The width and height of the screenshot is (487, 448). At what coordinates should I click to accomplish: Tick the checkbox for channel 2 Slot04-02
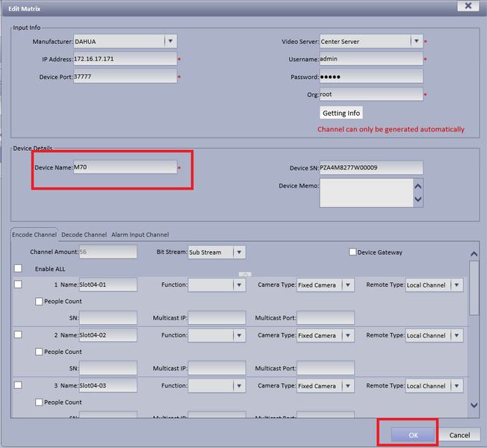pos(18,335)
